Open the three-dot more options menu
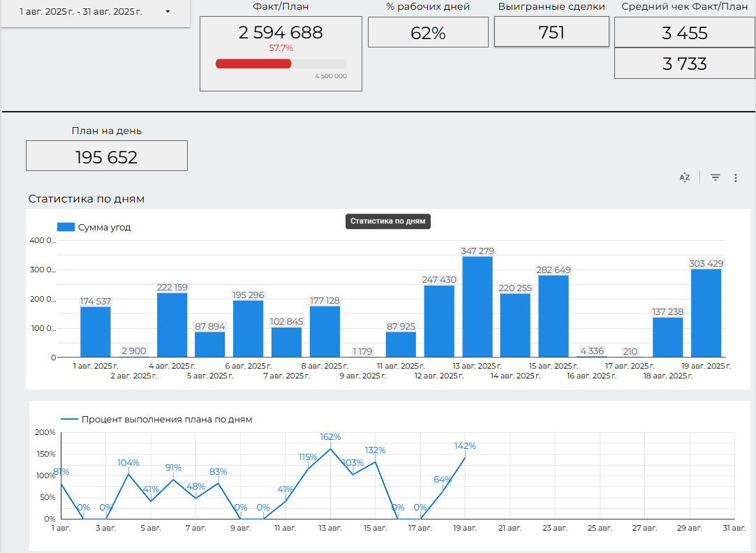 point(735,178)
